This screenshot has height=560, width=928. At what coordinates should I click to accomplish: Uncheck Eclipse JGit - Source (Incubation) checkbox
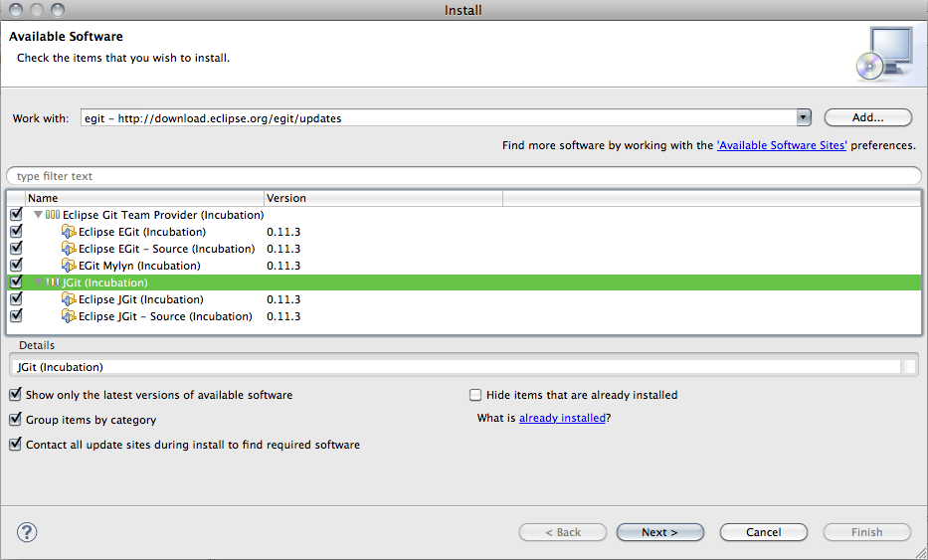[16, 315]
